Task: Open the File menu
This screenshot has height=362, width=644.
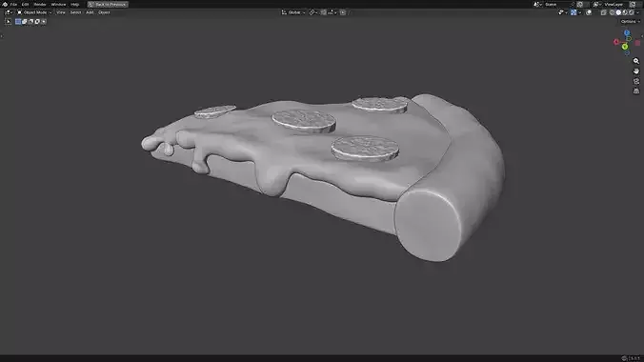Action: point(13,4)
